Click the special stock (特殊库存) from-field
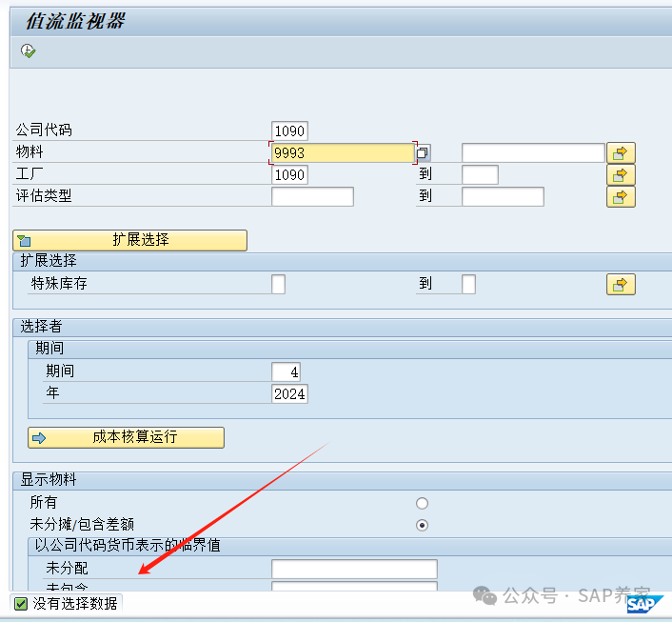This screenshot has width=672, height=622. tap(279, 285)
